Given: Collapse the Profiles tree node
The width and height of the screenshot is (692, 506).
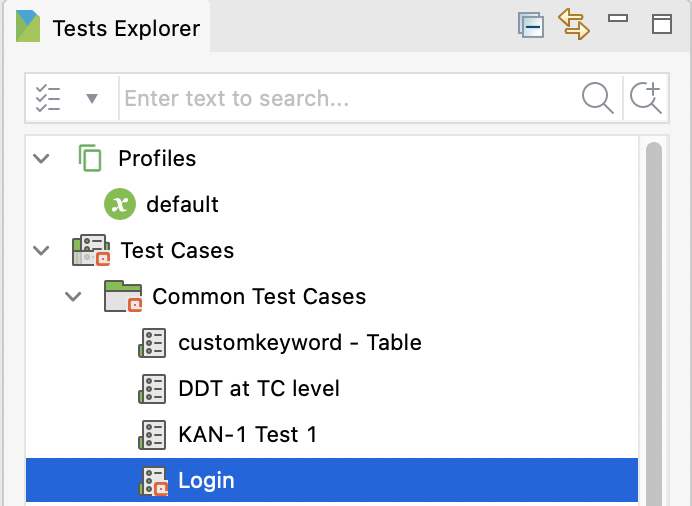Looking at the screenshot, I should pyautogui.click(x=41, y=158).
